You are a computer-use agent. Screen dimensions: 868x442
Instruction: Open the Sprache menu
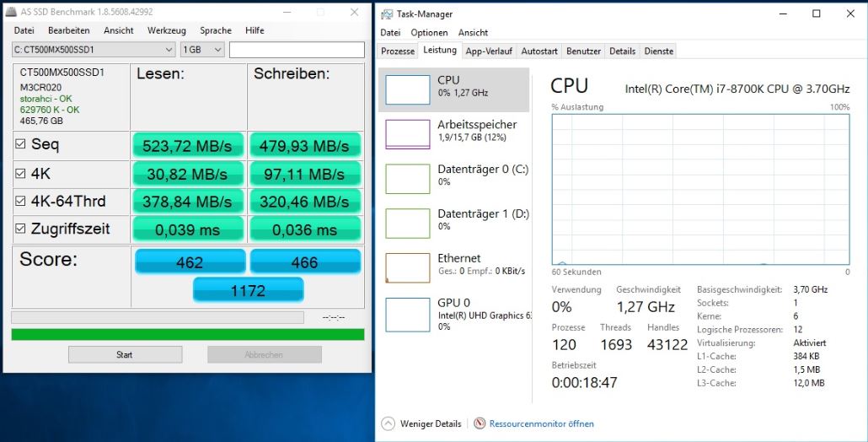pyautogui.click(x=216, y=30)
